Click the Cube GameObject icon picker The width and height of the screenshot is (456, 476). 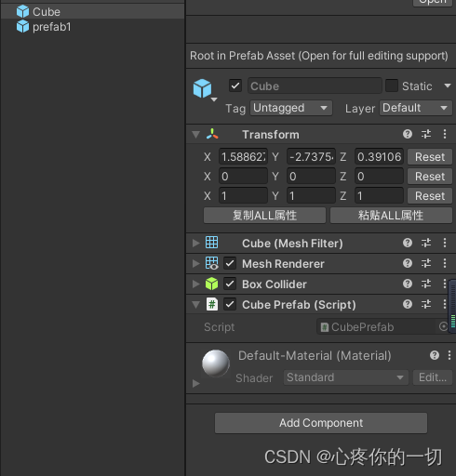point(203,89)
